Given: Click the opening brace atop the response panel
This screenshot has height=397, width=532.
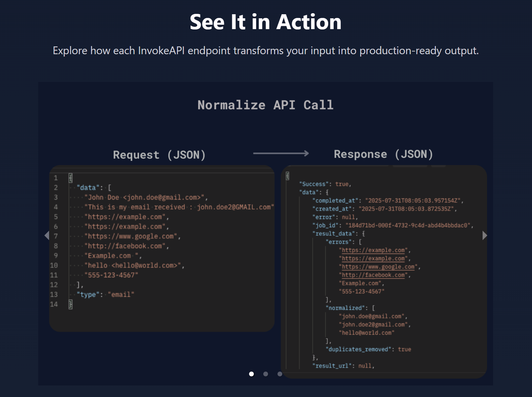Looking at the screenshot, I should (287, 176).
